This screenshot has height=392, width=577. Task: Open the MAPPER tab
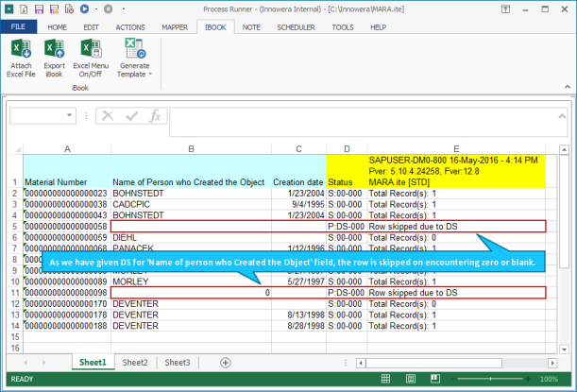175,27
